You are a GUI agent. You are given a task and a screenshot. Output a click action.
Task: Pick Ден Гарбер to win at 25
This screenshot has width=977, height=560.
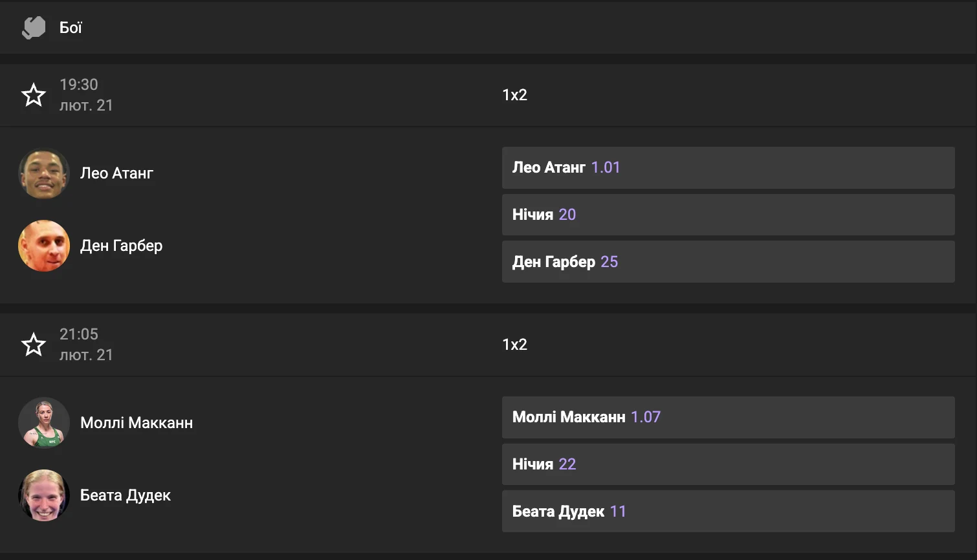728,262
